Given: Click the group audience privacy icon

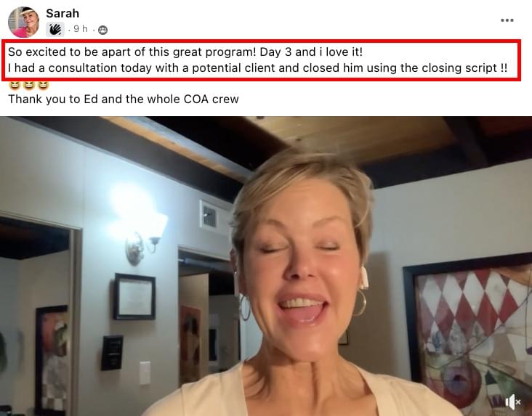Looking at the screenshot, I should tap(102, 30).
